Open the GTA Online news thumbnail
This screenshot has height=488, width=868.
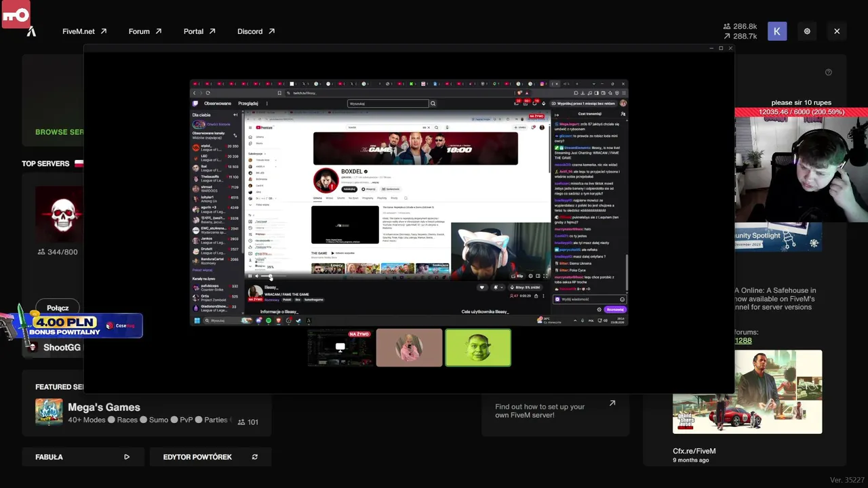[747, 392]
